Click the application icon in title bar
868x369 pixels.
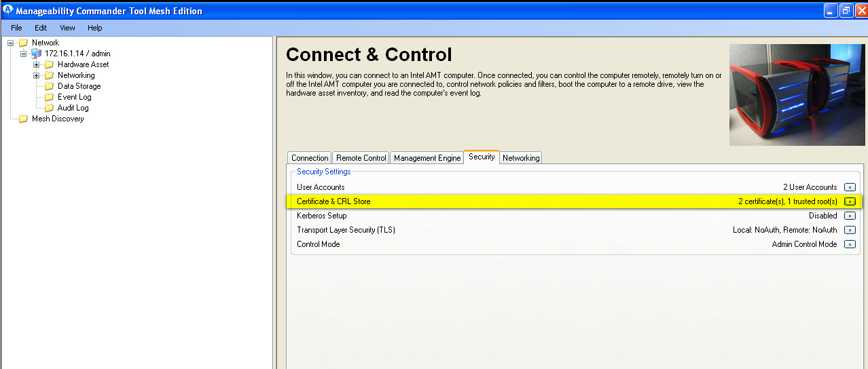[7, 10]
